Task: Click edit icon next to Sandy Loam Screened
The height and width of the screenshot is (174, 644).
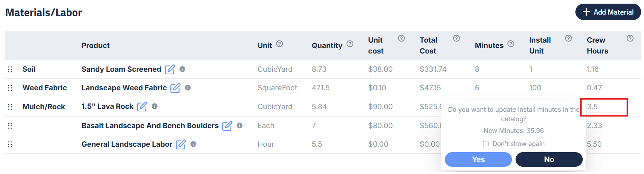Action: pos(170,69)
